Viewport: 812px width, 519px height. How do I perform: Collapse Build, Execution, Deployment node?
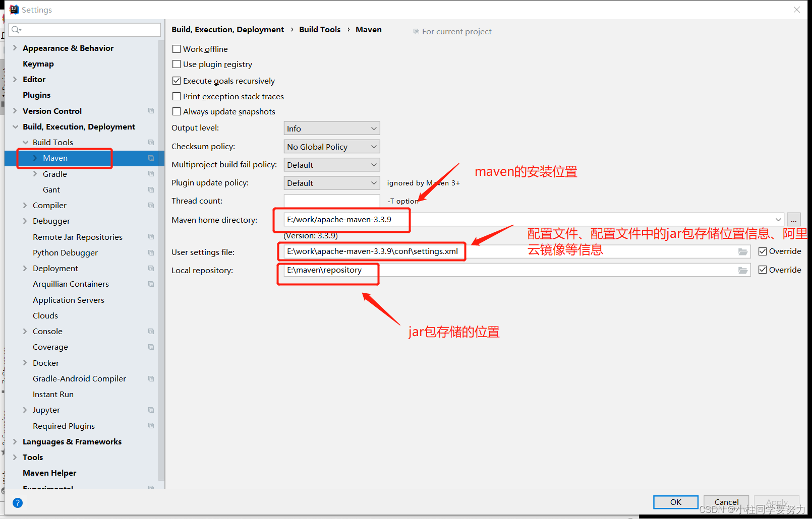click(x=15, y=127)
